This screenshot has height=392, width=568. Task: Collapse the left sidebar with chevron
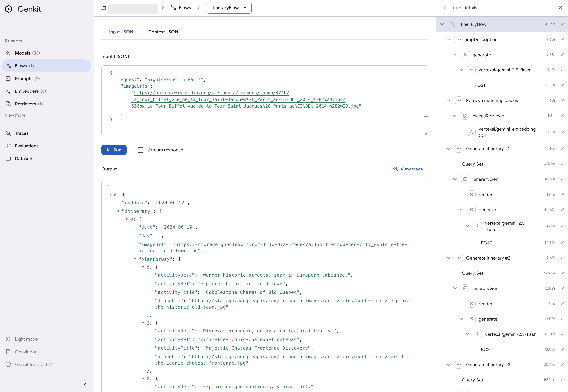coord(85,385)
